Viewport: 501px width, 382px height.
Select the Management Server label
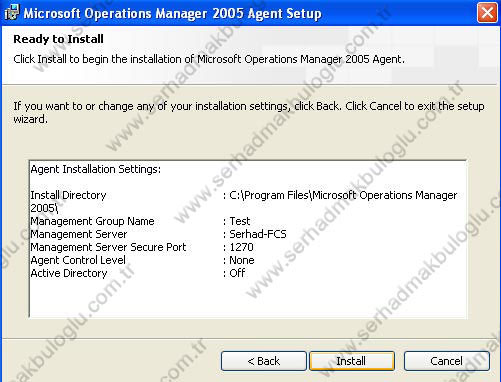click(79, 234)
